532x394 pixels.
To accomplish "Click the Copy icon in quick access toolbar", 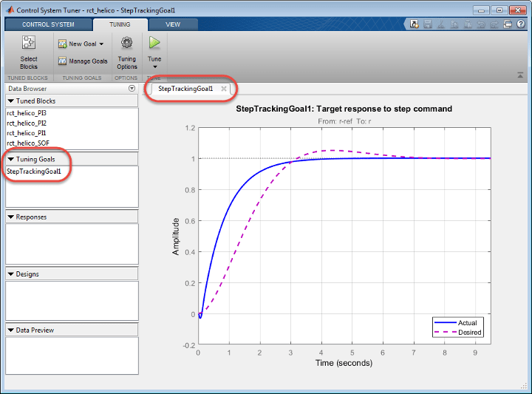I will tap(454, 24).
